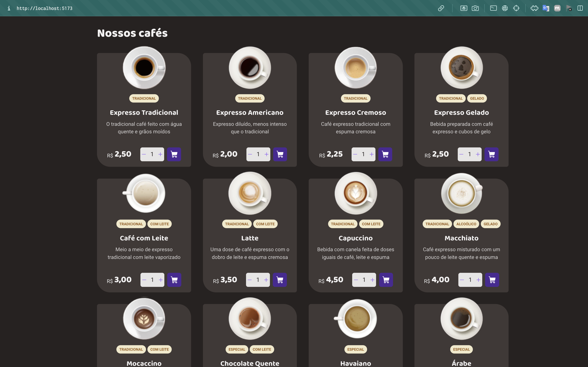Click the camera screenshot icon
Image resolution: width=588 pixels, height=367 pixels.
click(475, 8)
